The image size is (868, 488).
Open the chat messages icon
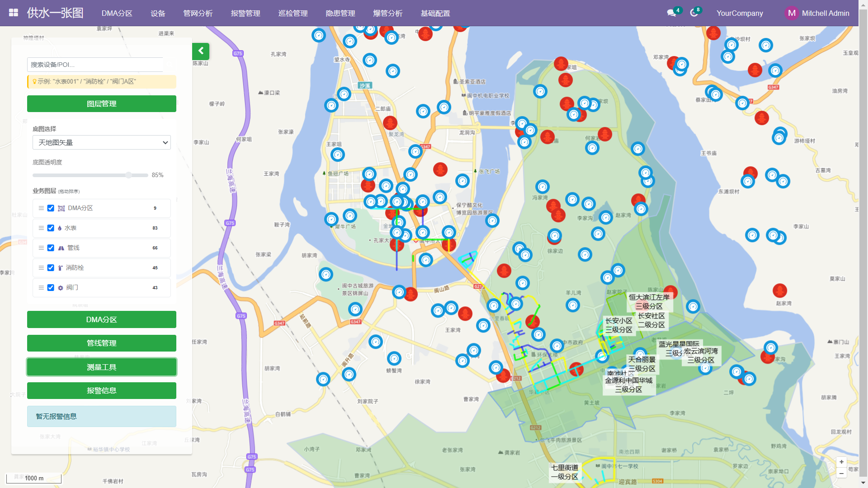coord(671,13)
